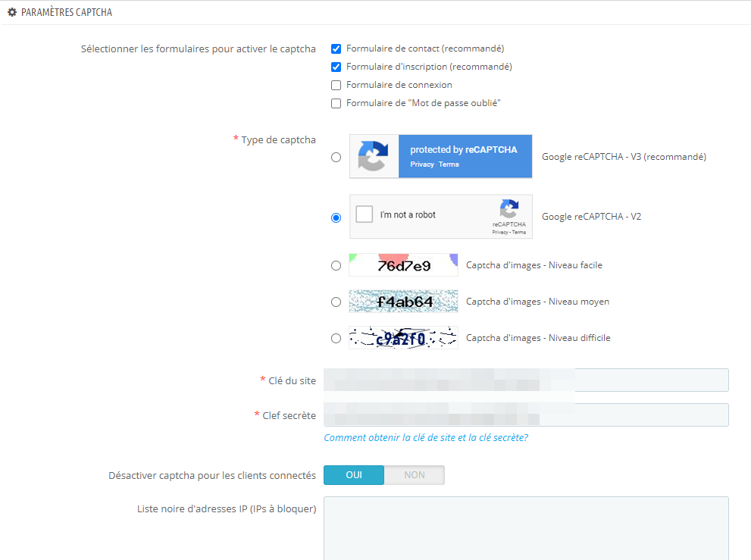Screen dimensions: 751x560
Task: Click the reCAPTCHA V3 logo image
Action: 374,156
